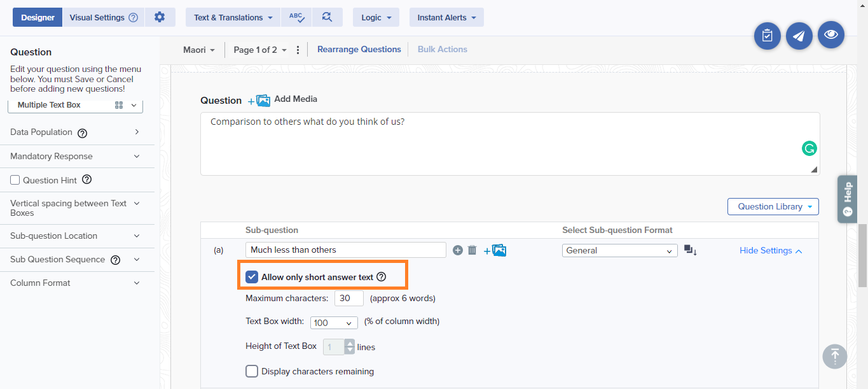Click the Rearrange Questions link

coord(359,49)
